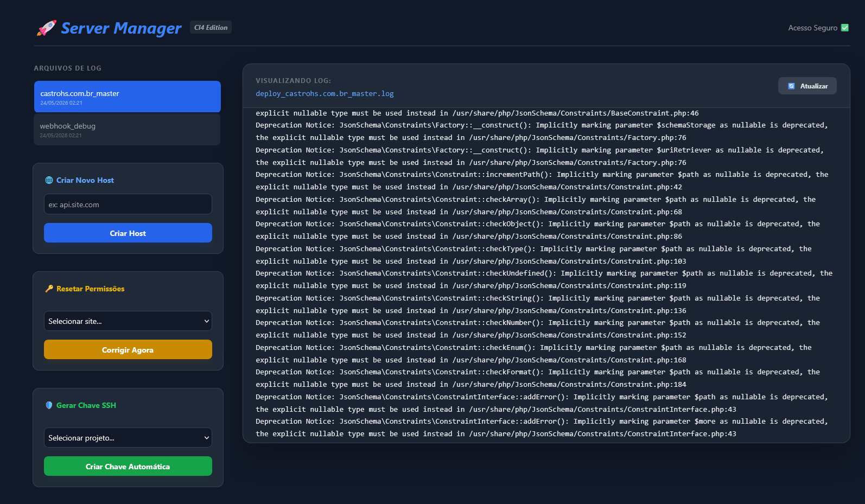Click log line containing checkEnum()
This screenshot has width=865, height=504.
[534, 348]
